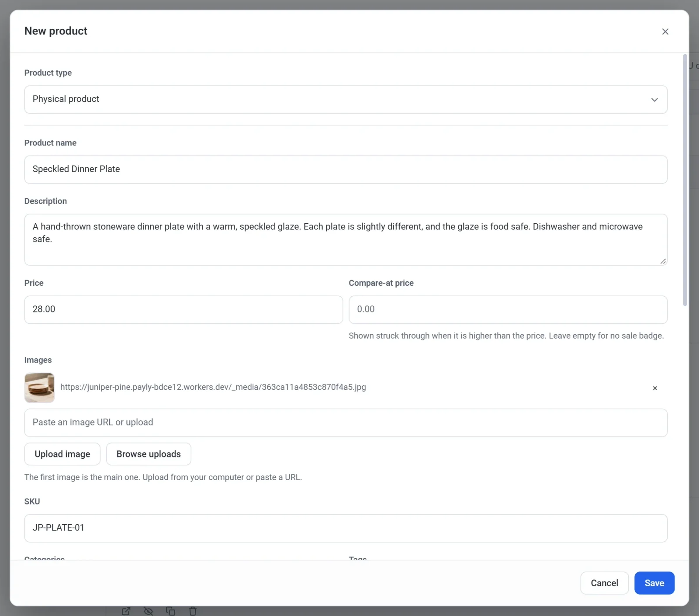Click the hide (crossed eye) icon behind dialog
699x616 pixels.
(149, 611)
